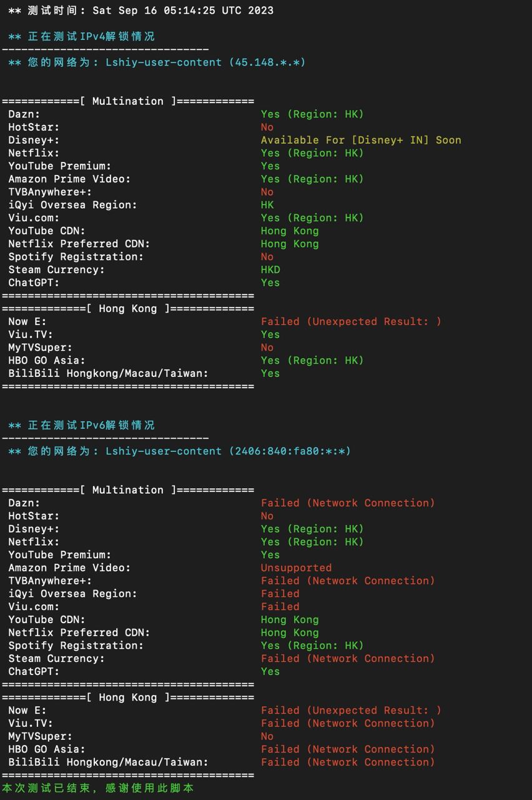
Task: Click the IPv4 Now E Failed result
Action: pos(351,322)
